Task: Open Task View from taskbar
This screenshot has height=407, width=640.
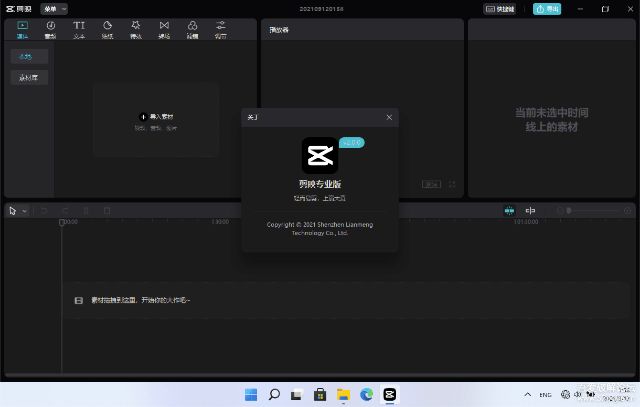Action: tap(297, 395)
